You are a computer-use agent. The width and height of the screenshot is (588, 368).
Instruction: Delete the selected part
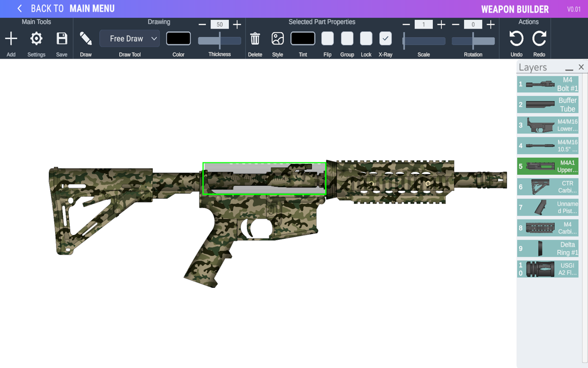point(255,39)
